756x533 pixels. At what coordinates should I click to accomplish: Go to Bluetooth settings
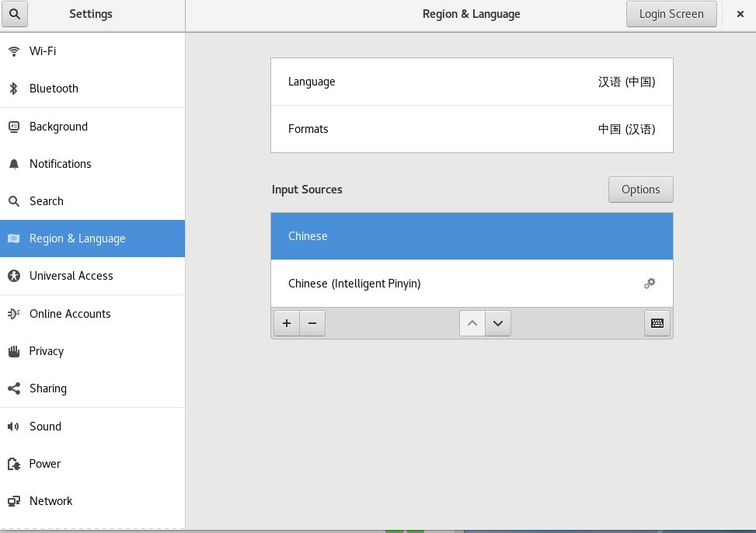pos(92,89)
